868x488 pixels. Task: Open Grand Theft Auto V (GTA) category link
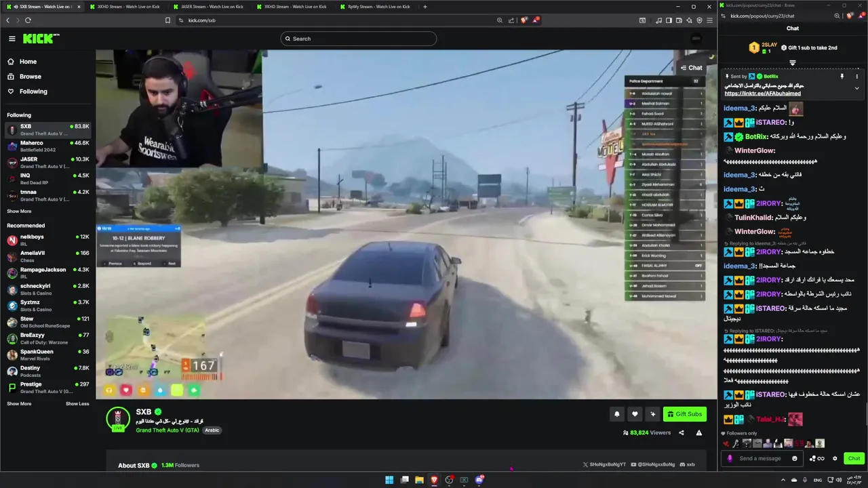click(x=167, y=430)
